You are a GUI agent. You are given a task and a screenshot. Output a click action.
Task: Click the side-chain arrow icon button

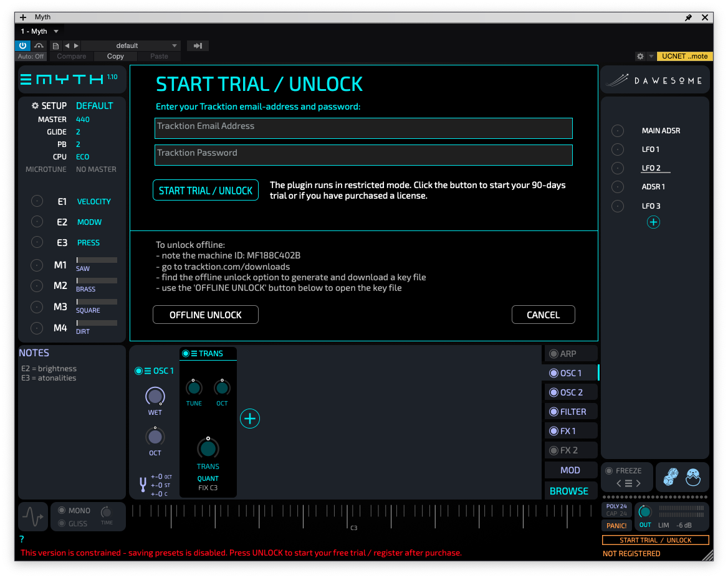tap(198, 45)
